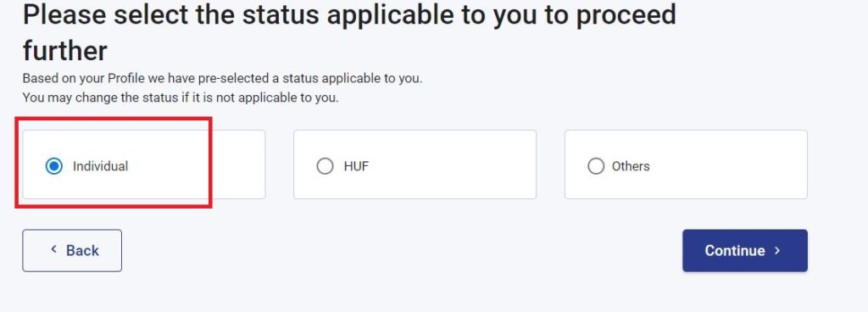868x312 pixels.
Task: Click the right chevron icon on Continue
Action: click(777, 251)
